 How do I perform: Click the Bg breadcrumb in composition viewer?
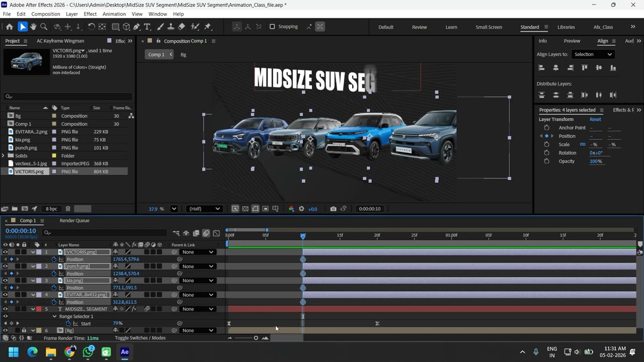pyautogui.click(x=183, y=54)
